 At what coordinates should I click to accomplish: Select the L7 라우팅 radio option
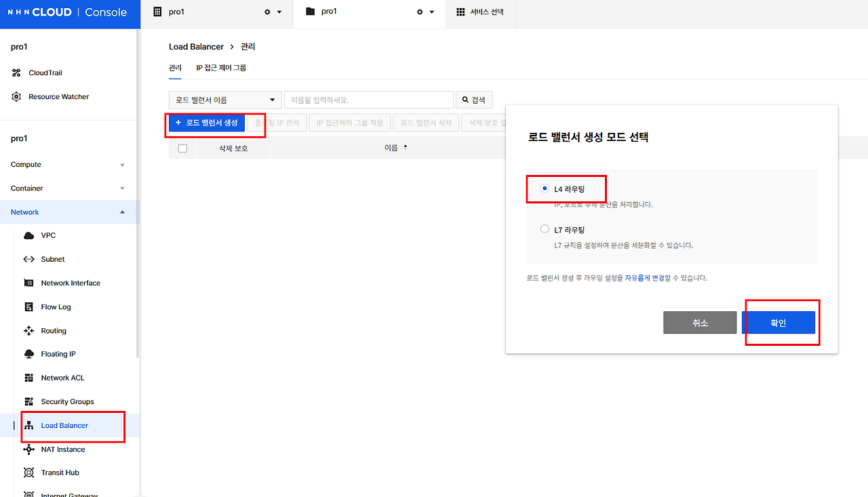click(545, 229)
